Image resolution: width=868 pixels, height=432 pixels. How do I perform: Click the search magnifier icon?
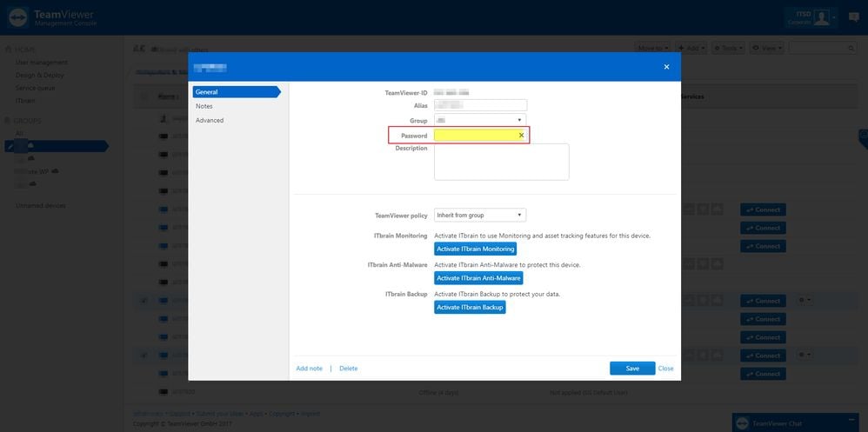851,49
